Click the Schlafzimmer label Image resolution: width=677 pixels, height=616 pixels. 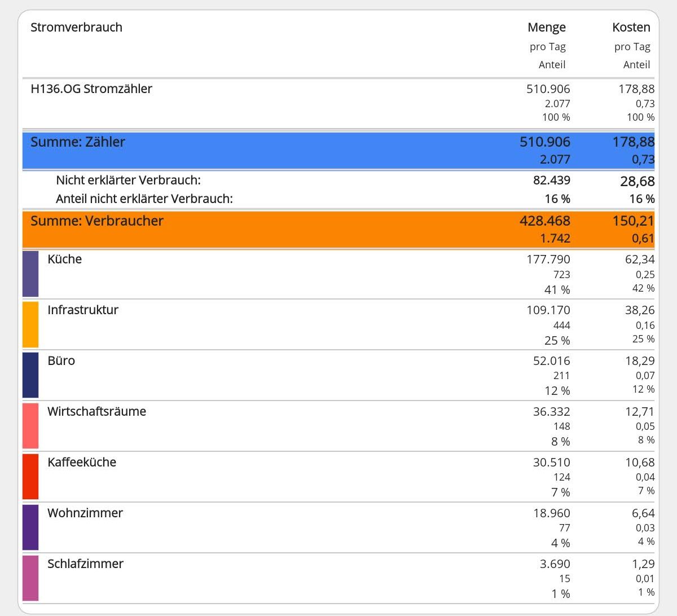point(85,564)
